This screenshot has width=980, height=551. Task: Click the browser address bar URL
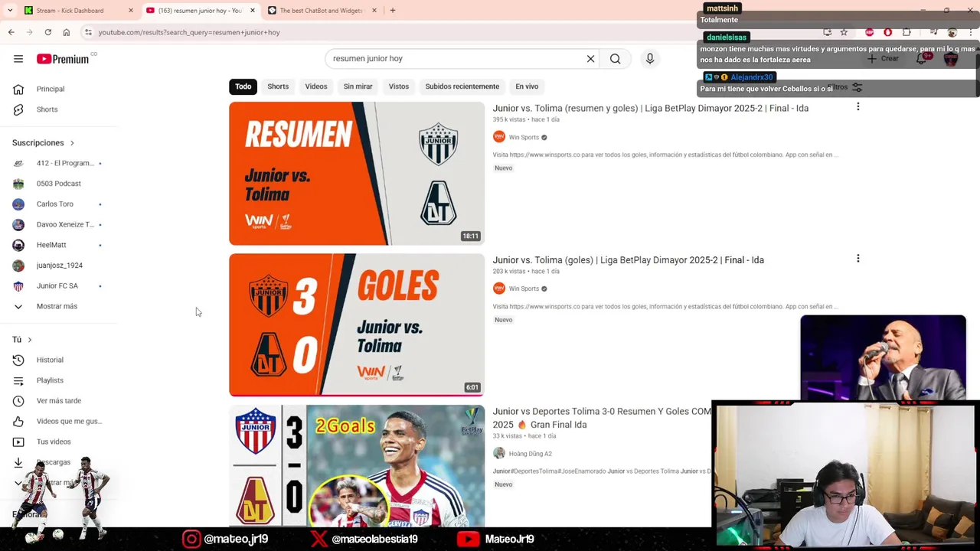[x=189, y=32]
